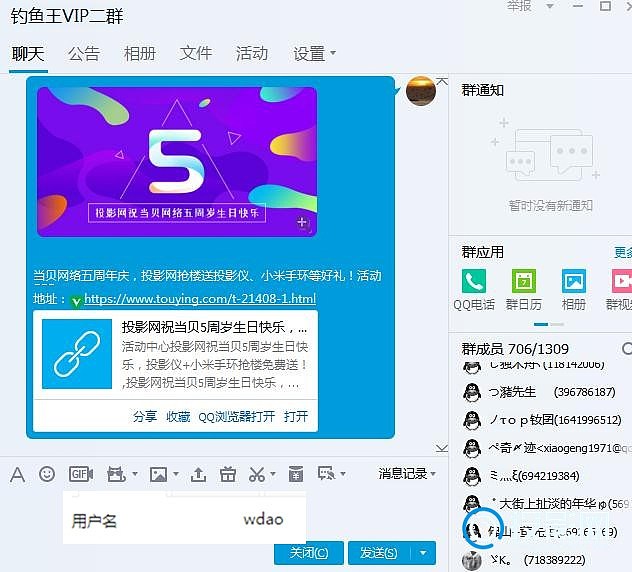Select member 奇迹 xiaogeng1971

click(x=540, y=448)
